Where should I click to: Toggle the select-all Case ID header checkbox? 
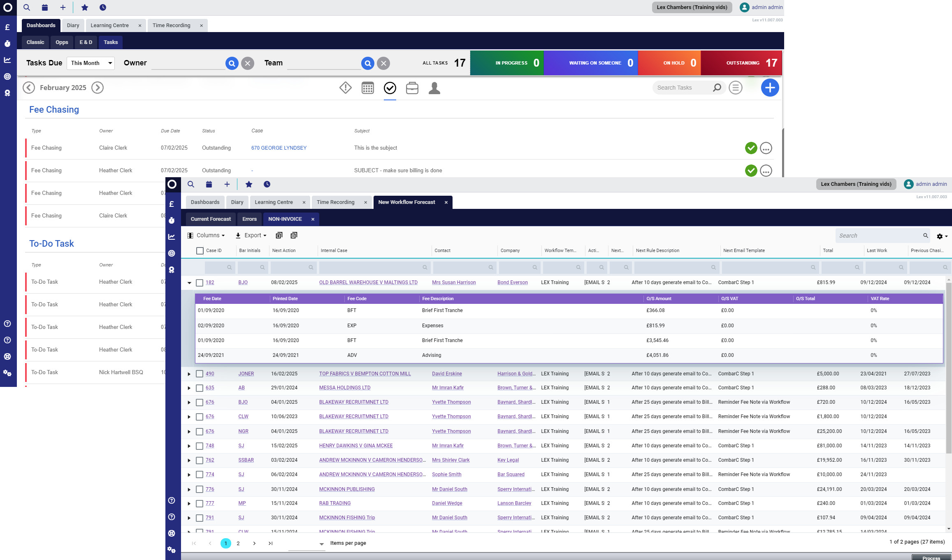point(200,251)
